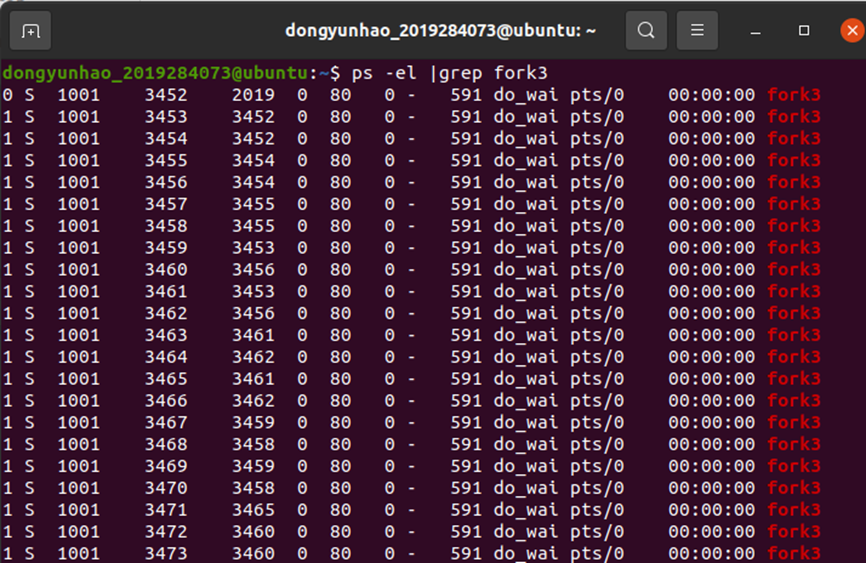Click PID 3454 in the PID column
Viewport: 866px width, 563px height.
tap(166, 139)
